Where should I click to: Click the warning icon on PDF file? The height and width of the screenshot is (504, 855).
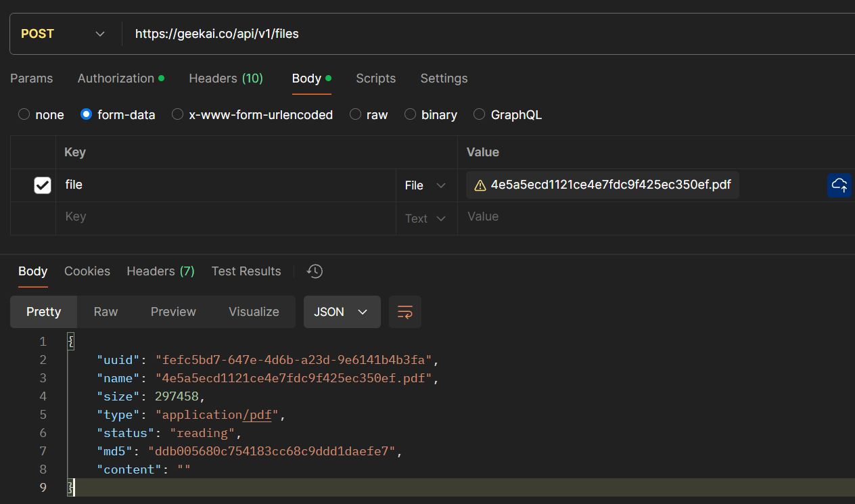point(480,185)
